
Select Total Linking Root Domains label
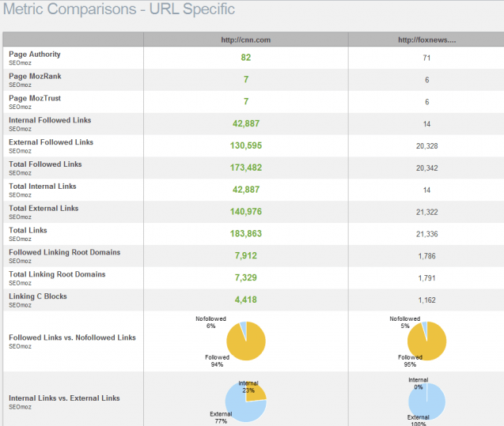[57, 274]
